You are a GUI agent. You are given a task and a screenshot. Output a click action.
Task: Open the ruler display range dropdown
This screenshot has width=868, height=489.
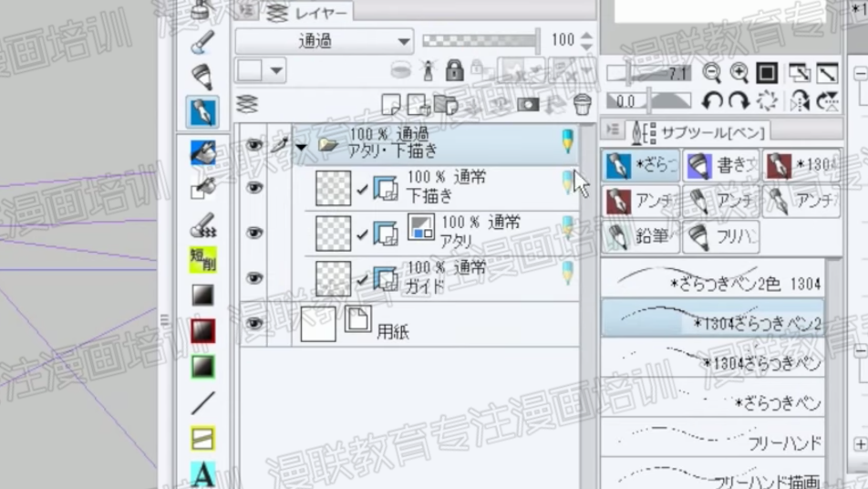[570, 70]
